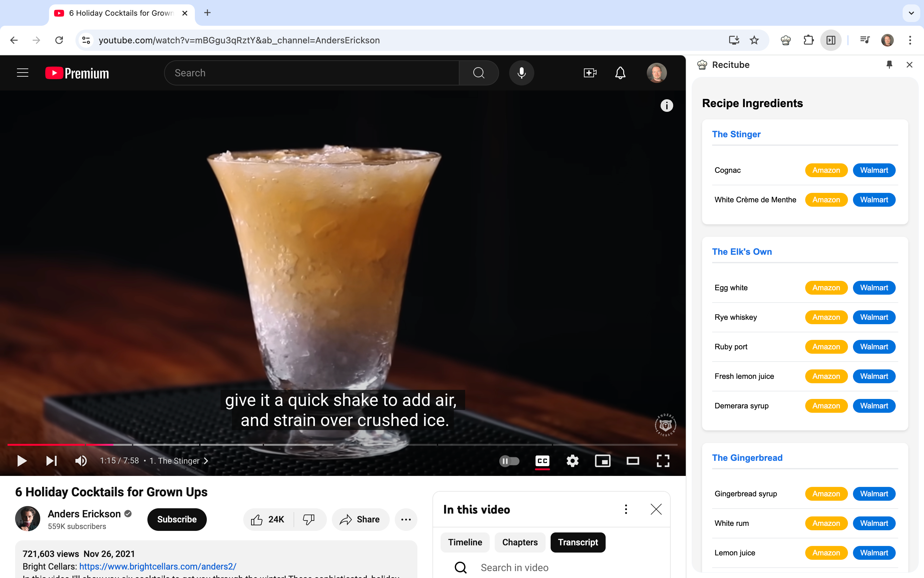Screen dimensions: 924x578
Task: Click the voice search microphone
Action: (x=521, y=73)
